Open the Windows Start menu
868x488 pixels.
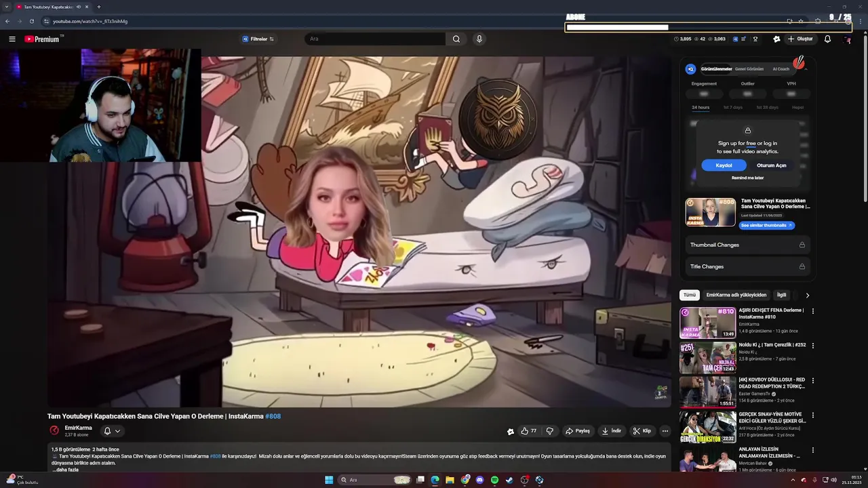tap(329, 480)
